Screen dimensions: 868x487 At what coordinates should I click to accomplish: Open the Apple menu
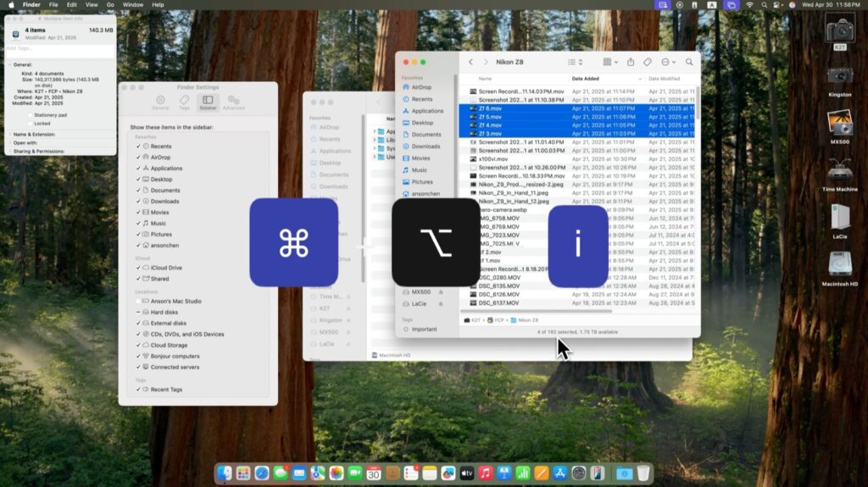(x=11, y=5)
